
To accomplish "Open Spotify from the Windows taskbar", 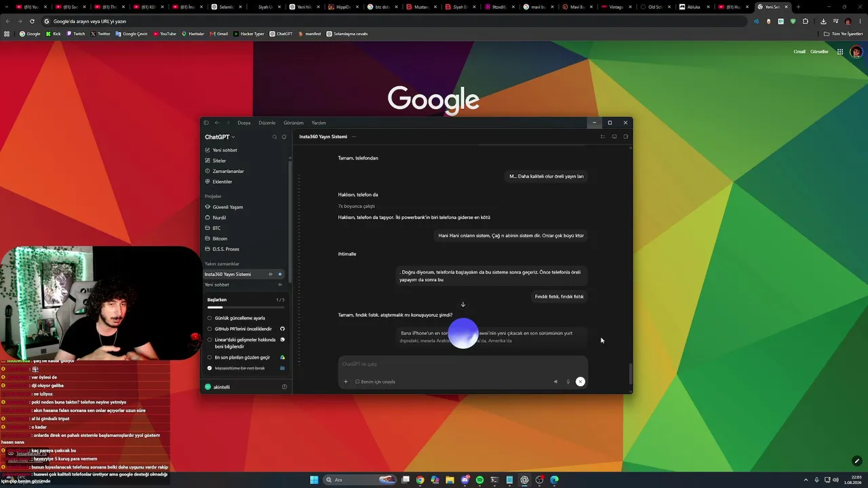I will coord(479,480).
